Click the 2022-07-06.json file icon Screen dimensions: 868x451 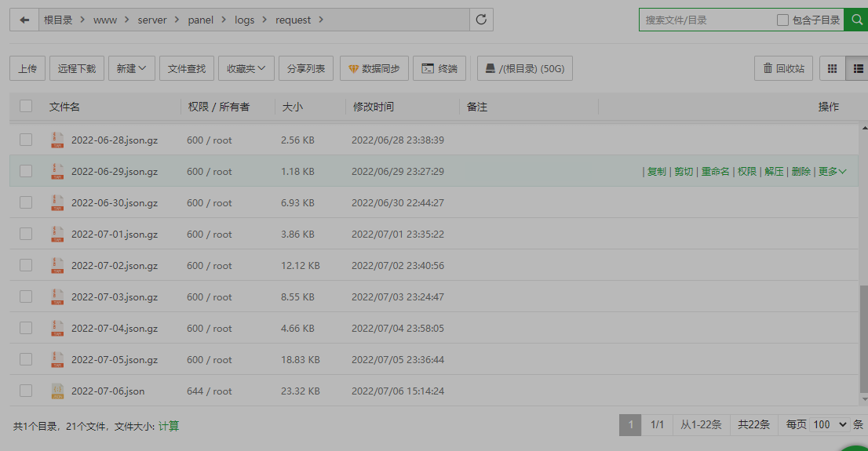pos(57,391)
